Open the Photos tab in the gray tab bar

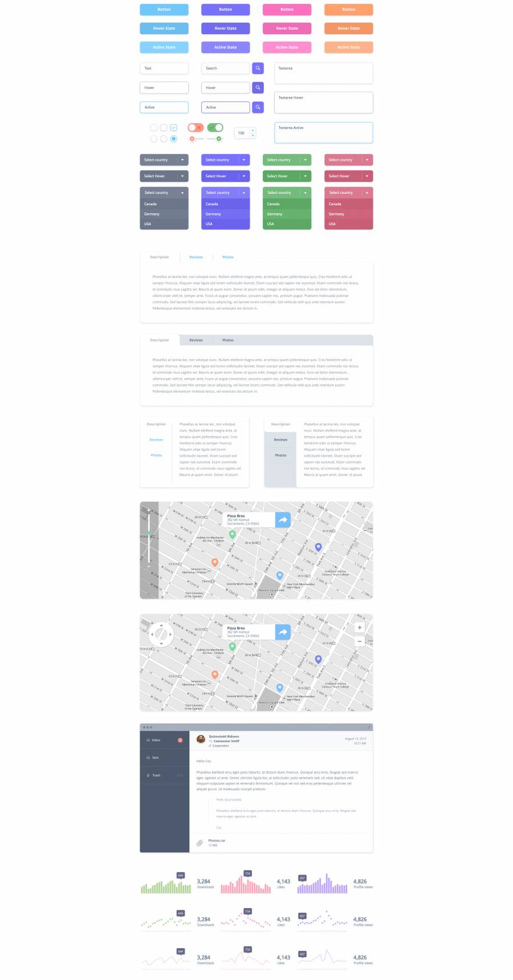228,340
